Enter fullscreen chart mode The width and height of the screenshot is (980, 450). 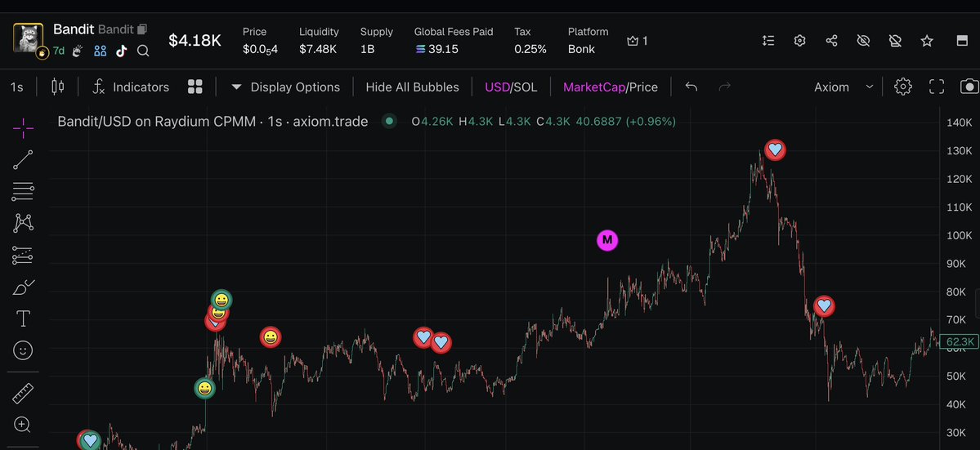(937, 87)
